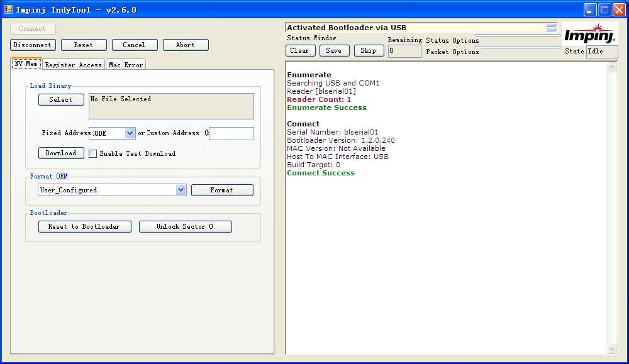Save the status window log
The height and width of the screenshot is (364, 629).
[x=334, y=50]
